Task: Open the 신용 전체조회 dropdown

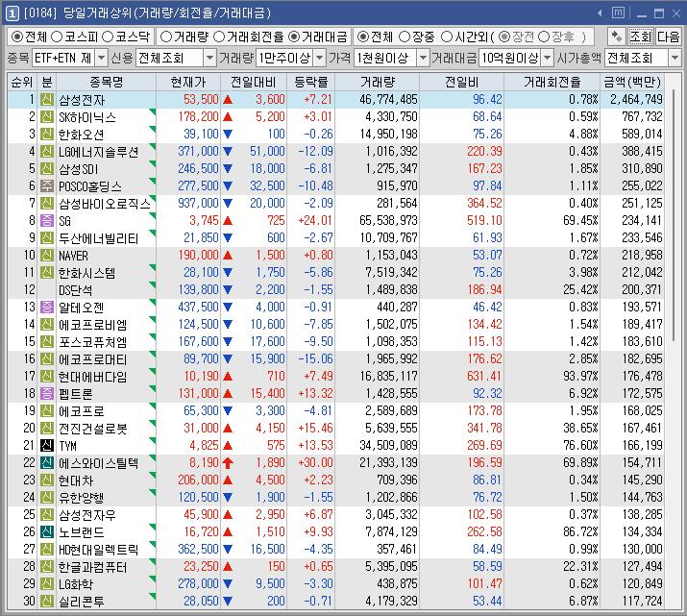Action: 209,58
